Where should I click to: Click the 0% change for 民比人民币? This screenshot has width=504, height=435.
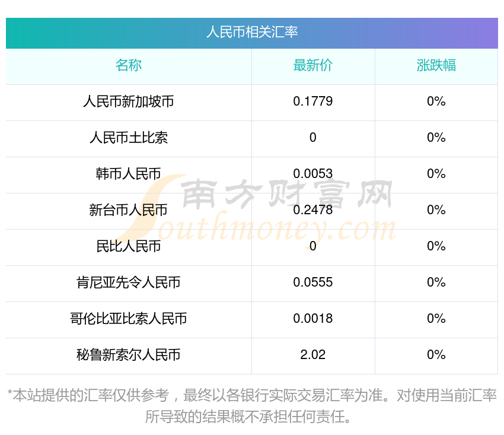436,246
